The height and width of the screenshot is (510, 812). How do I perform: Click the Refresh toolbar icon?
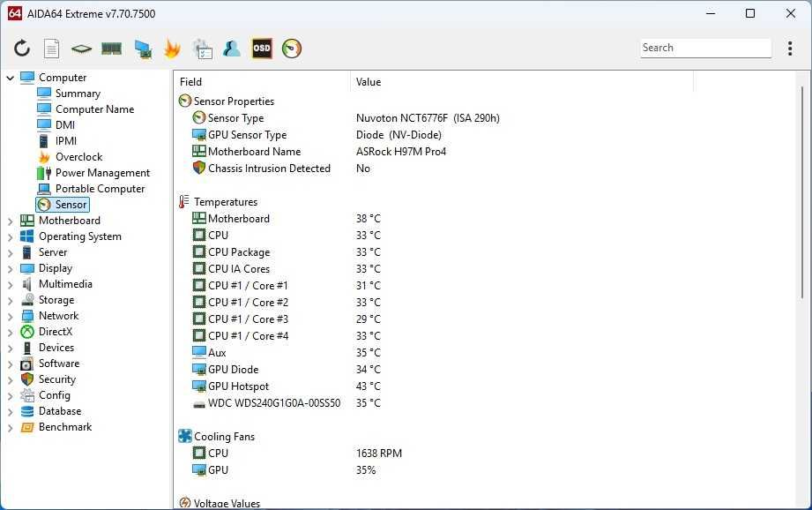coord(22,49)
